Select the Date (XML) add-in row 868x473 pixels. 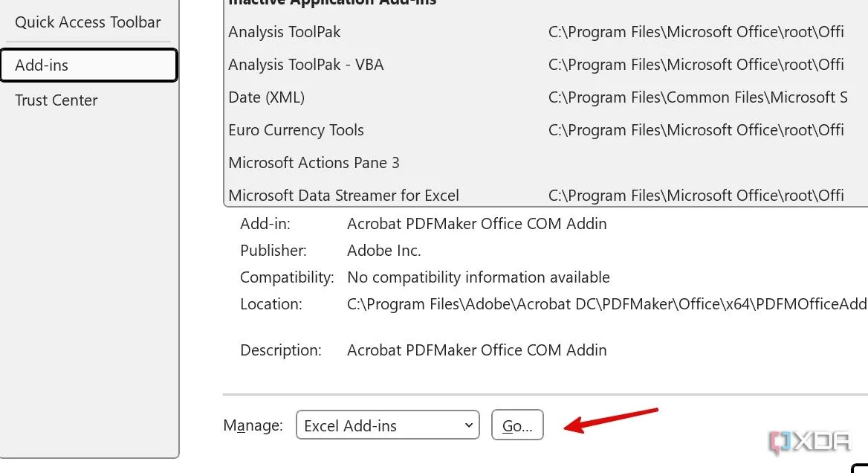pyautogui.click(x=545, y=97)
